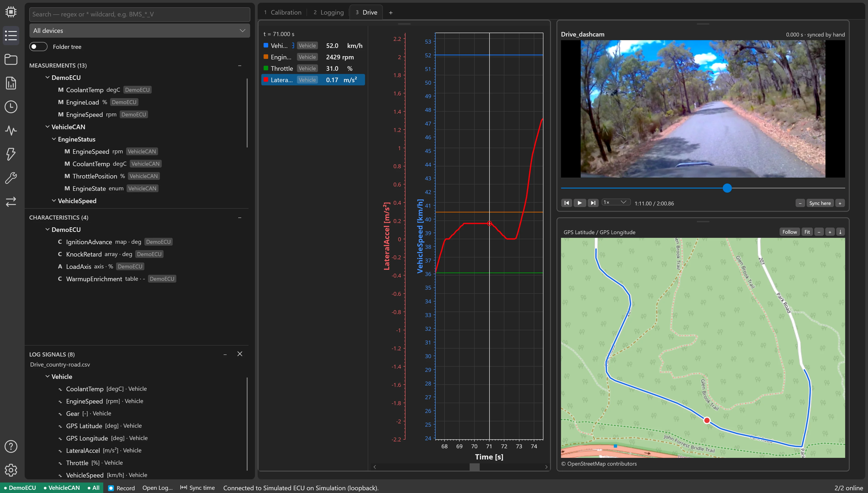Viewport: 868px width, 493px height.
Task: Click the chart horizontal scrollbar thumb
Action: tap(474, 467)
